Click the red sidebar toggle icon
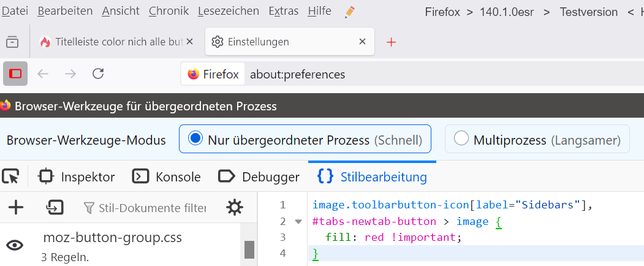The height and width of the screenshot is (266, 644). [x=15, y=74]
